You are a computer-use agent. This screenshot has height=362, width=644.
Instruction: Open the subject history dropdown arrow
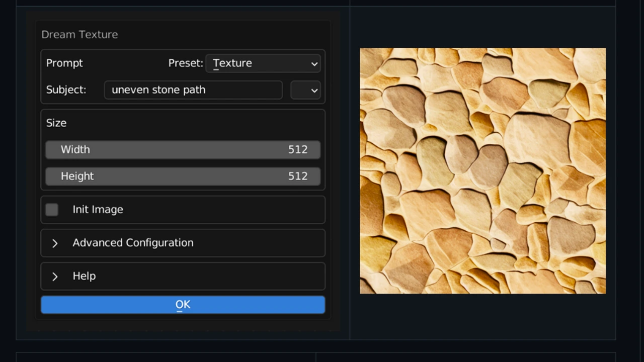pyautogui.click(x=305, y=89)
